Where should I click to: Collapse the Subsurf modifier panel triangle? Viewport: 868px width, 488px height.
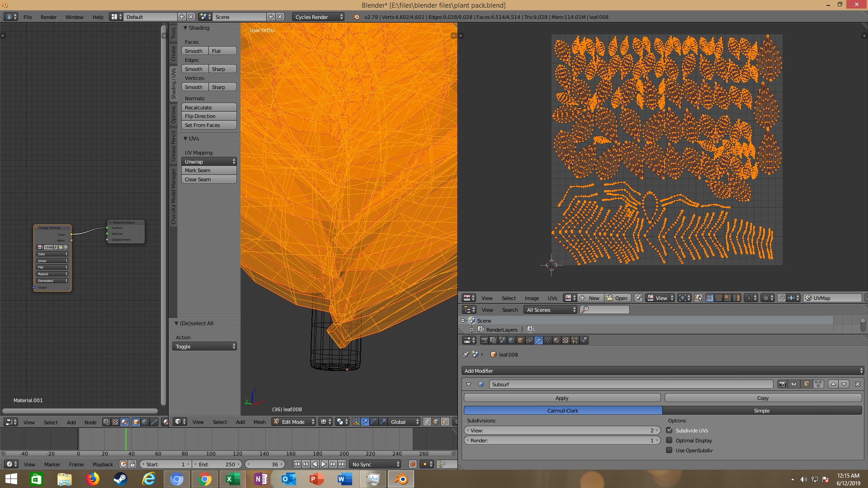pyautogui.click(x=469, y=384)
